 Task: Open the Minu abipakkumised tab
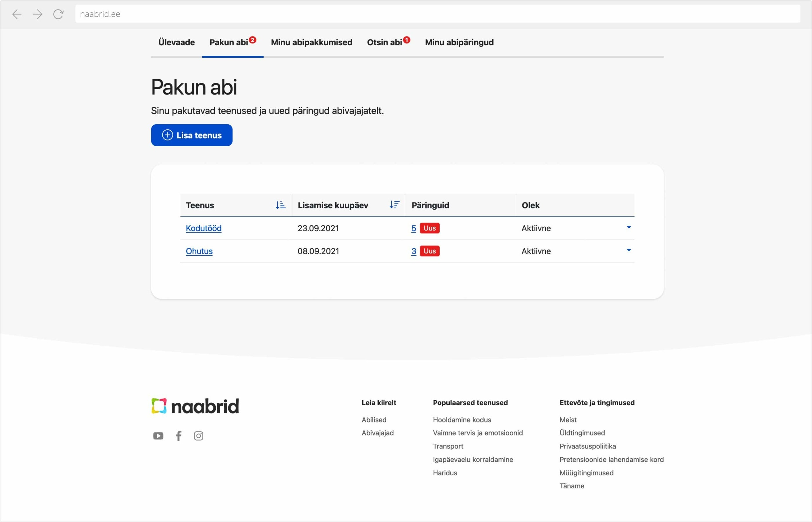311,42
